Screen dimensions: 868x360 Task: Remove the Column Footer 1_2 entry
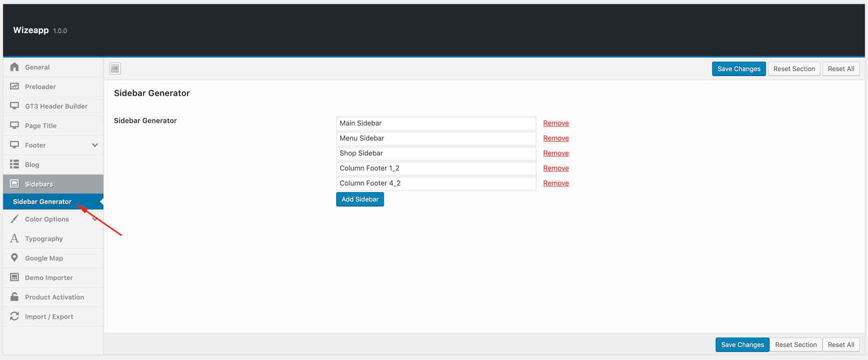(556, 168)
